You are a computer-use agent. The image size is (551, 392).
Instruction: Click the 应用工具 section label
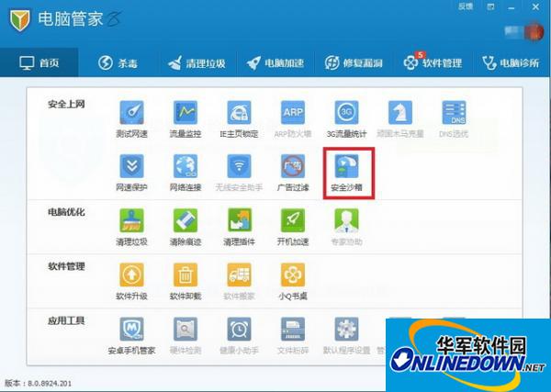[x=66, y=320]
